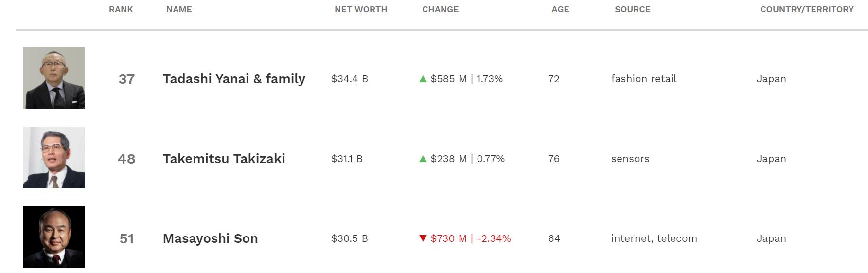Click Tadashi Yanai's profile photo

pos(54,78)
